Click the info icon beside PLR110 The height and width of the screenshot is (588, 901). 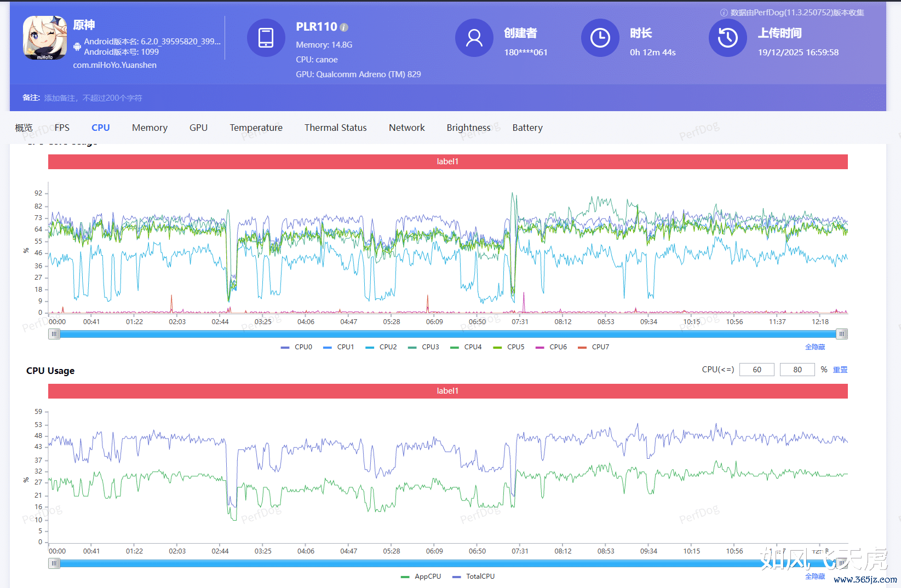(x=344, y=27)
